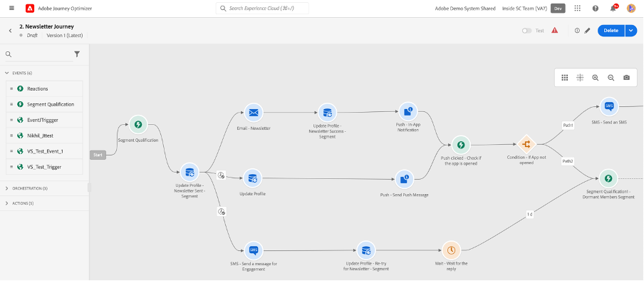
Task: Select the Nikhil_Jttest event item
Action: [x=45, y=136]
